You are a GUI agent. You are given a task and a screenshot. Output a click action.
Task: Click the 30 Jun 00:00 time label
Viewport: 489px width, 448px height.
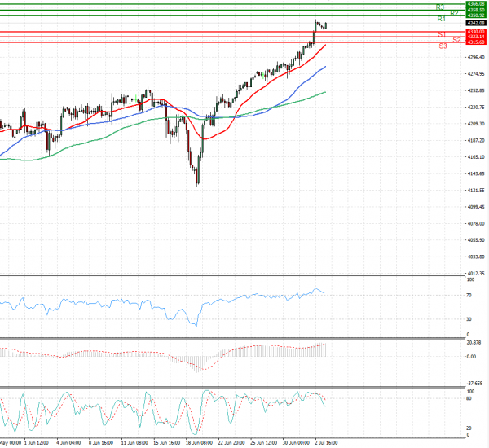(296, 443)
